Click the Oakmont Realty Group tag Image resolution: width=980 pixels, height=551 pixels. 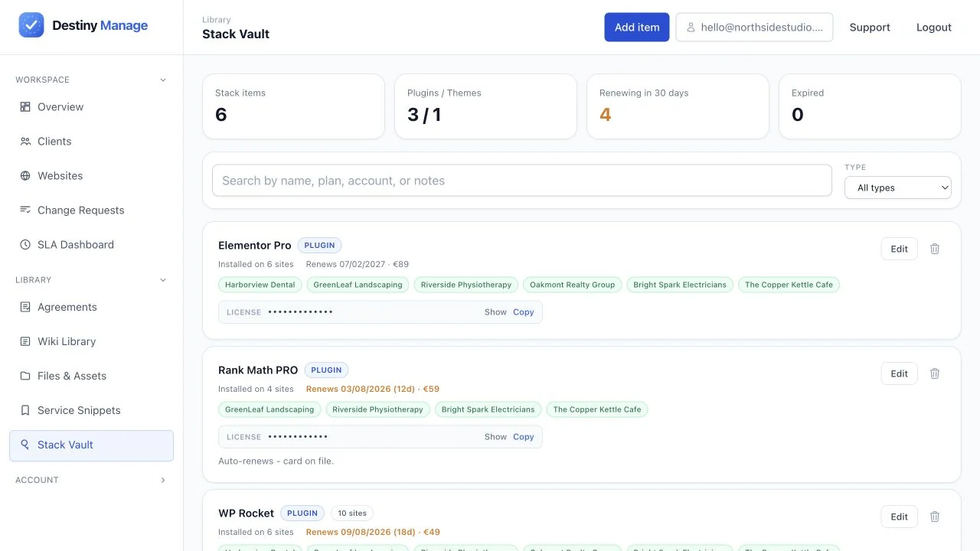[573, 285]
